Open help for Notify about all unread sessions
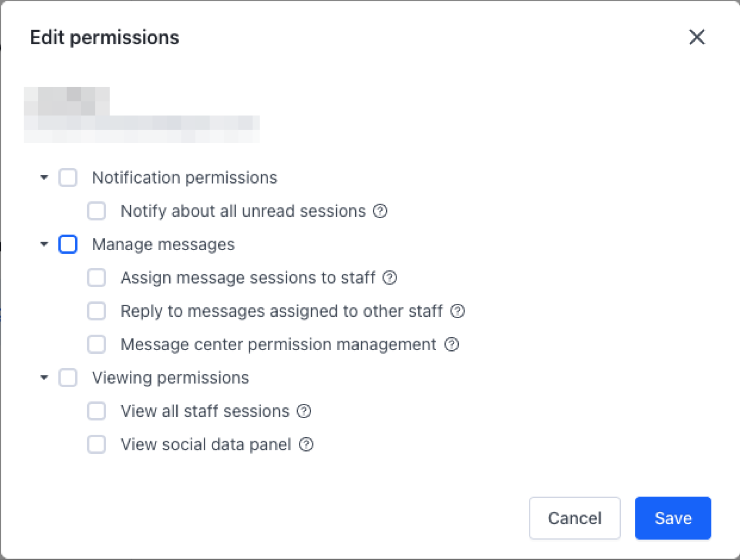This screenshot has width=740, height=560. click(x=380, y=211)
